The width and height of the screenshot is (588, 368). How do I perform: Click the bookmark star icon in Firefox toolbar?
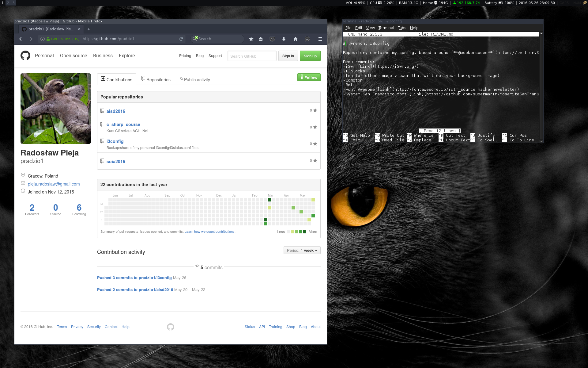click(251, 39)
